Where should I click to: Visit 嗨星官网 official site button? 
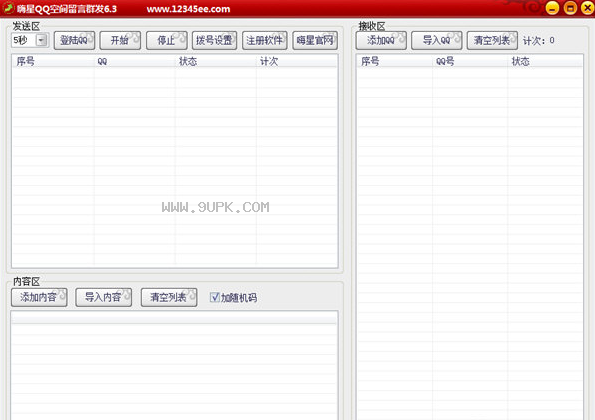coord(315,40)
